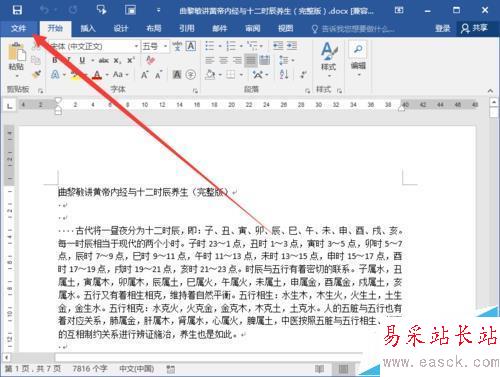Toggle Character Shading icon

click(177, 75)
